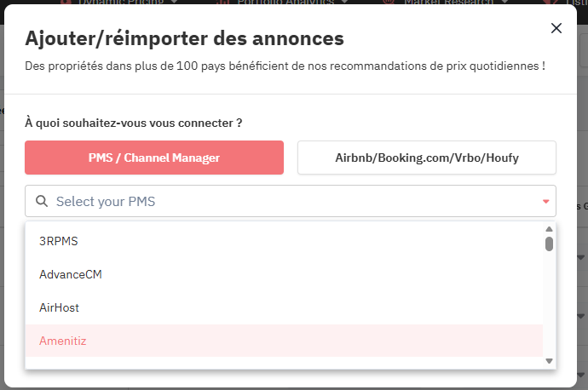Click the PMS list scrollbar thumb
This screenshot has height=390, width=588.
click(x=550, y=244)
